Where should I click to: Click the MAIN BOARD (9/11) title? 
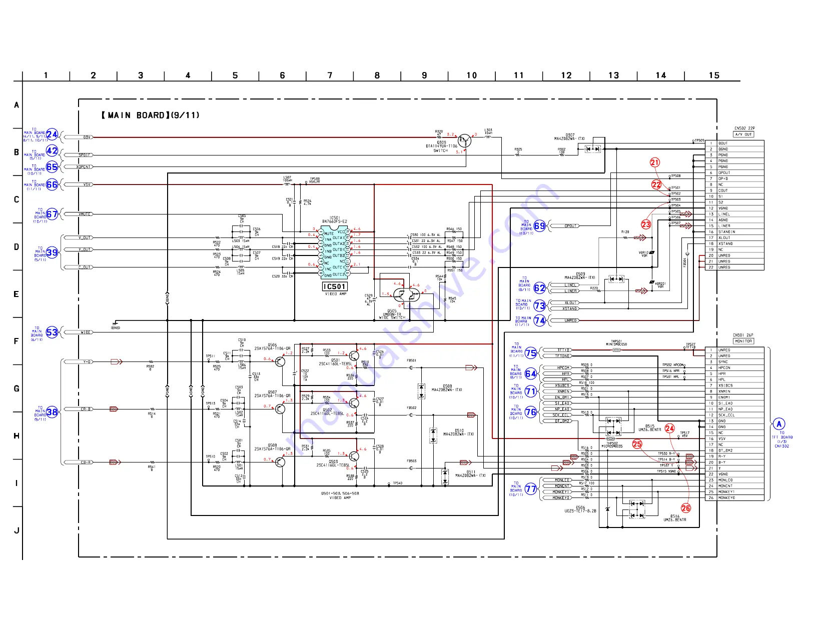coord(150,115)
